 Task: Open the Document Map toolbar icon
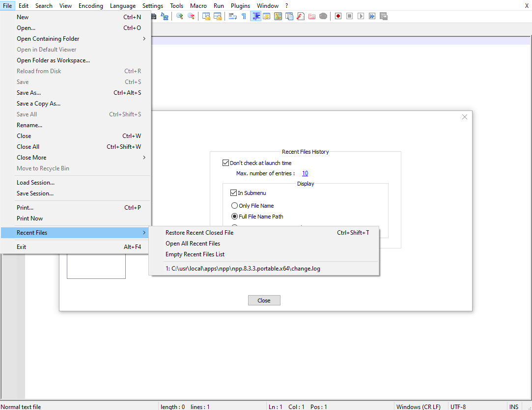coord(278,16)
